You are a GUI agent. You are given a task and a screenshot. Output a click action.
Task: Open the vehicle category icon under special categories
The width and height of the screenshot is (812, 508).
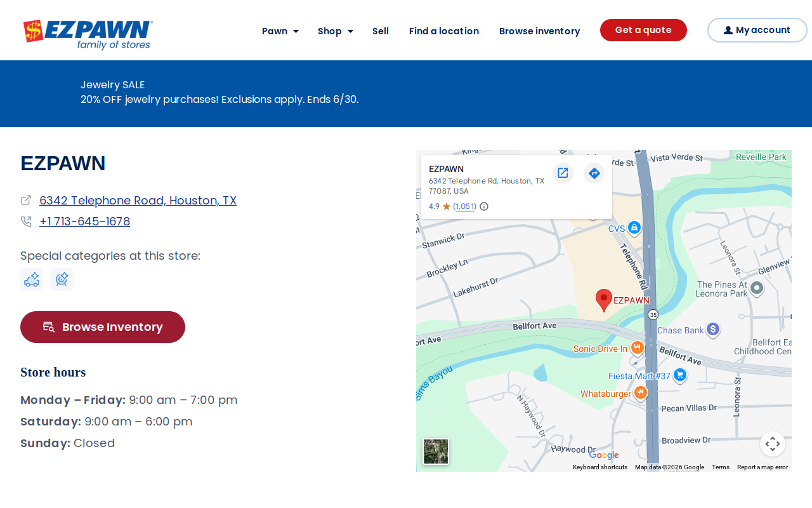pos(32,279)
